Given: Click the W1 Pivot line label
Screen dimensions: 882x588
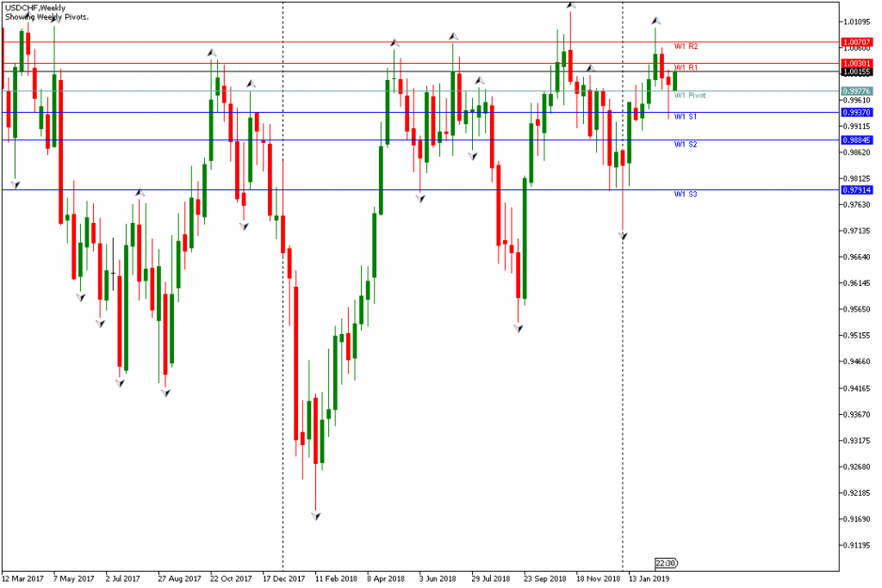Looking at the screenshot, I should (x=690, y=96).
